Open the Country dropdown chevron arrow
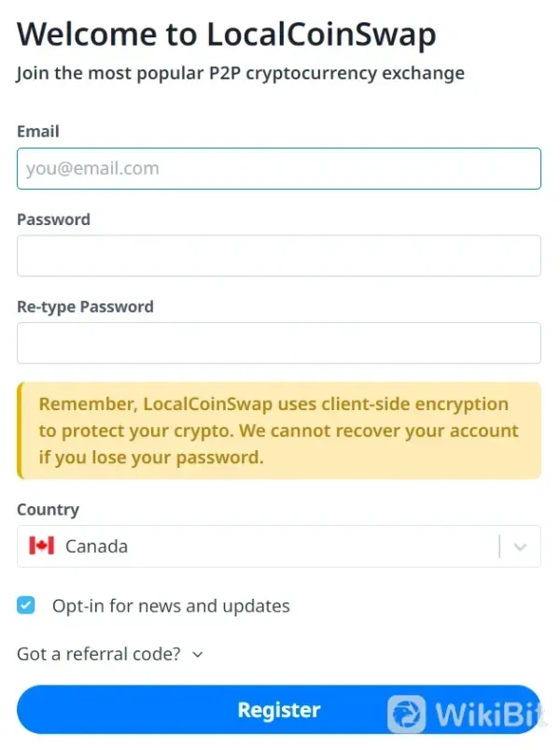The height and width of the screenshot is (750, 560). tap(521, 546)
